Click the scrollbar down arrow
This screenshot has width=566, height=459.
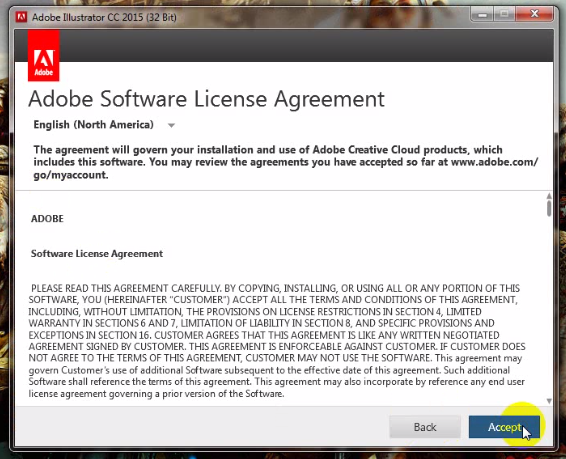549,401
